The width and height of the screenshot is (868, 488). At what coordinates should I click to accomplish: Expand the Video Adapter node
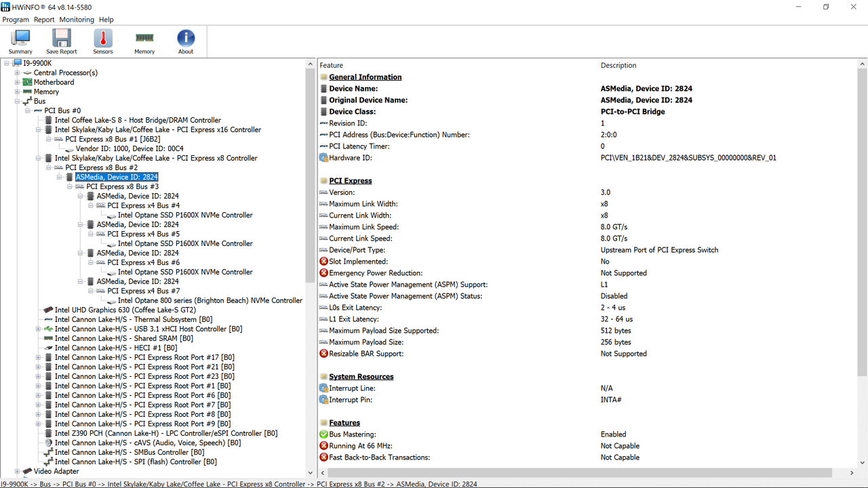[18, 471]
